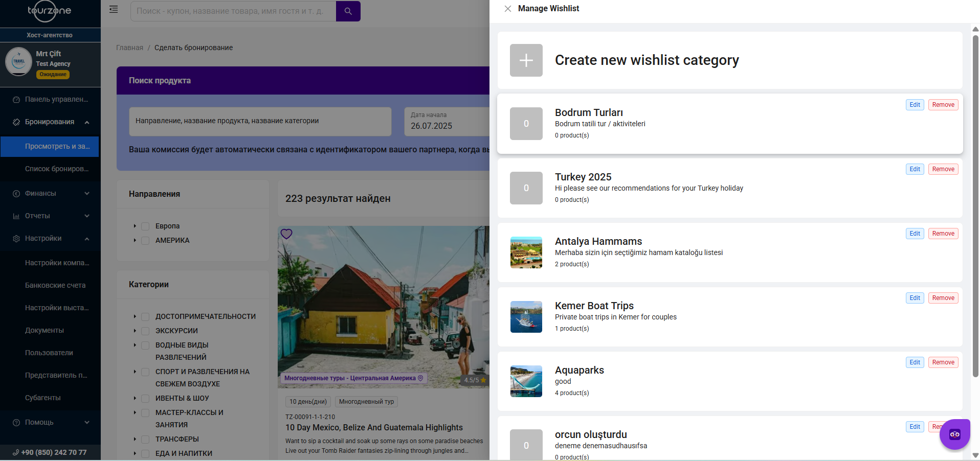Click the orcun oluşturdu zero-count placeholder tile

(x=526, y=445)
